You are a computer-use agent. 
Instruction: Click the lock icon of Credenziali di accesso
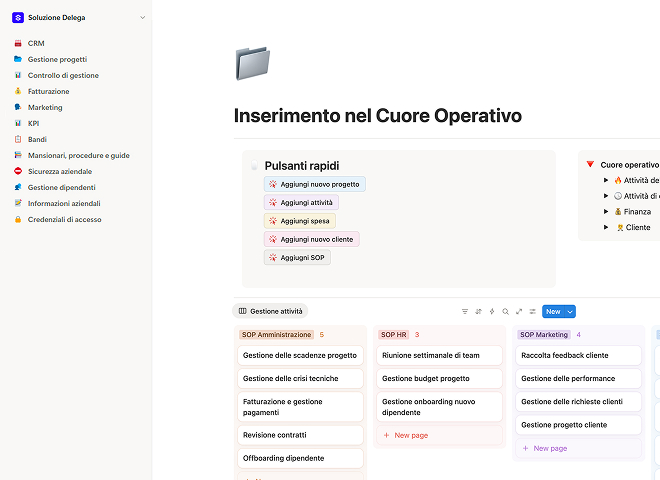18,219
